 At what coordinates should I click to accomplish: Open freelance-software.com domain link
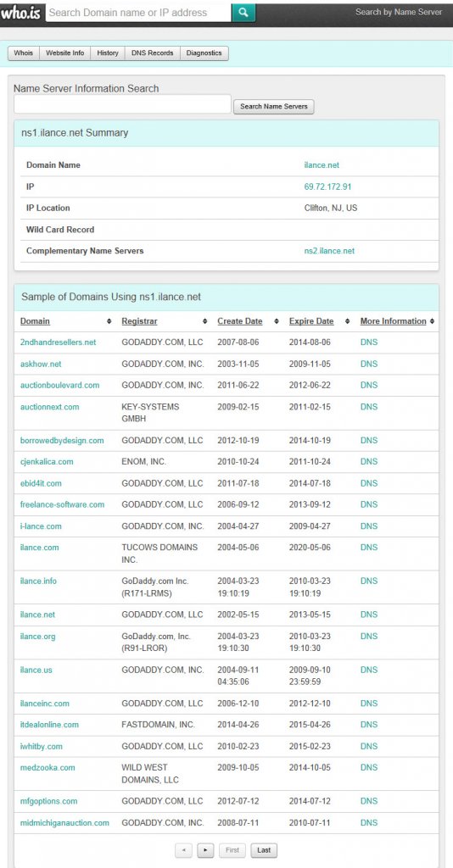(63, 504)
